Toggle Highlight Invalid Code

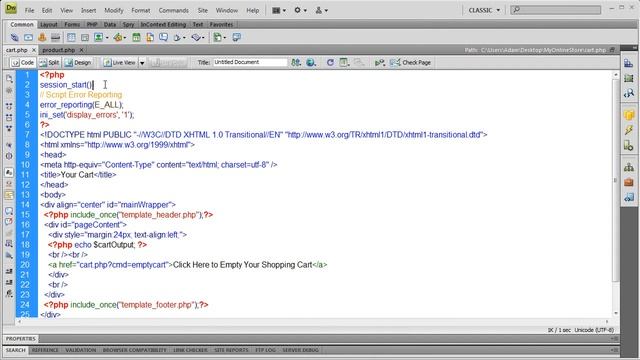click(x=9, y=184)
